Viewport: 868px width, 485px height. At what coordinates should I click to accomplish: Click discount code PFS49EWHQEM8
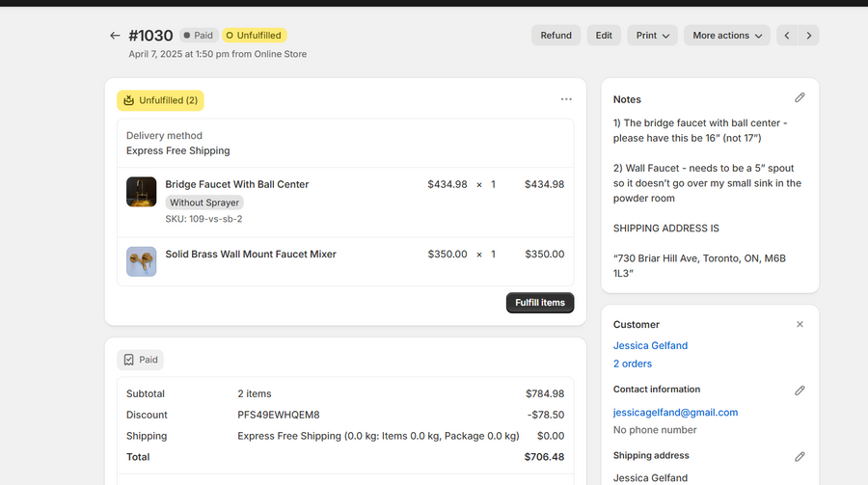[x=279, y=415]
